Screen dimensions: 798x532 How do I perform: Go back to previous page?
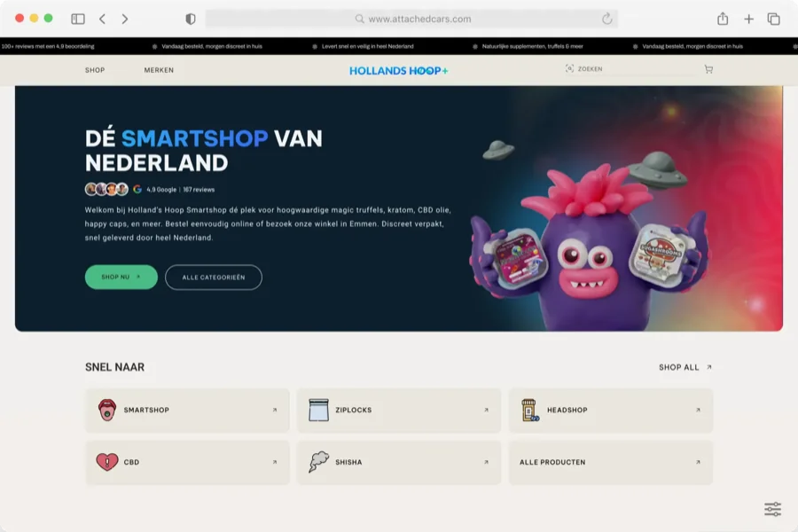[x=102, y=19]
